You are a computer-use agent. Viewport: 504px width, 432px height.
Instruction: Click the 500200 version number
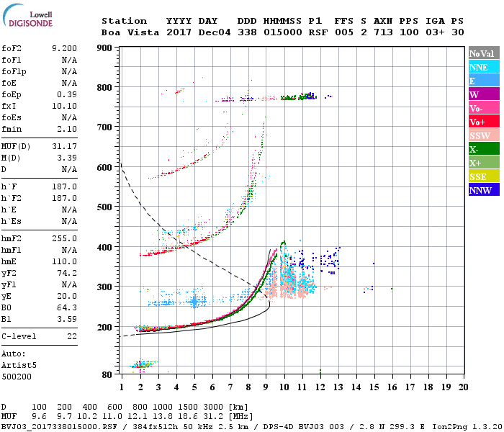click(17, 377)
